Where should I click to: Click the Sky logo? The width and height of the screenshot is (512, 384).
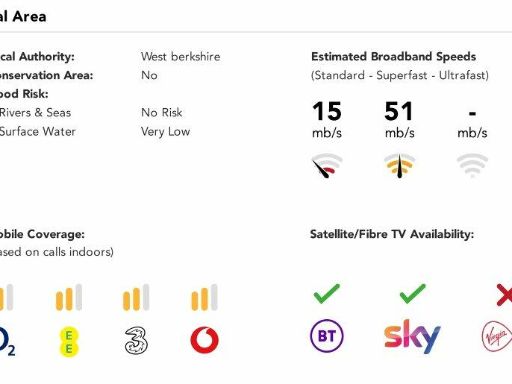pos(412,336)
